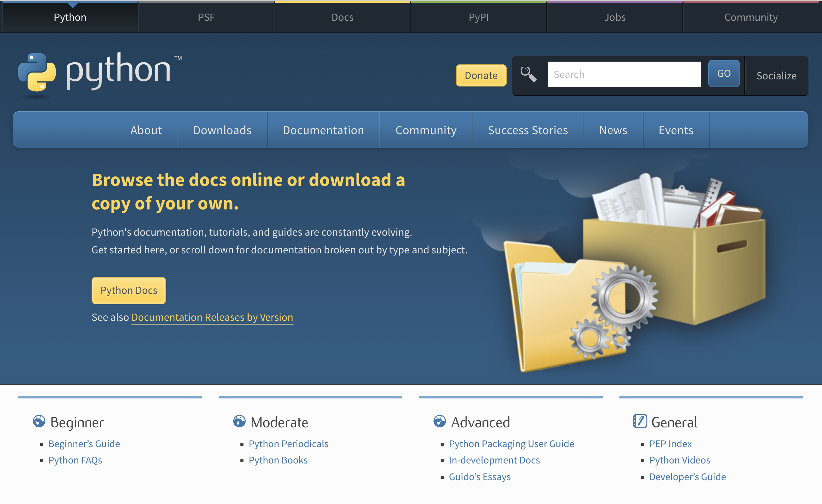This screenshot has width=822, height=504.
Task: Click the yellow Donate button
Action: pyautogui.click(x=481, y=75)
